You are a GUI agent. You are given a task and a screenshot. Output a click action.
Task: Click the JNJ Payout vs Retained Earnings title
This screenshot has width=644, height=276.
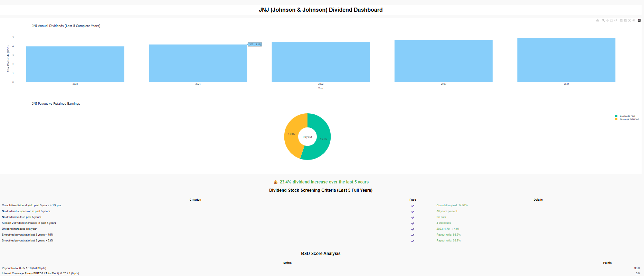coord(56,104)
